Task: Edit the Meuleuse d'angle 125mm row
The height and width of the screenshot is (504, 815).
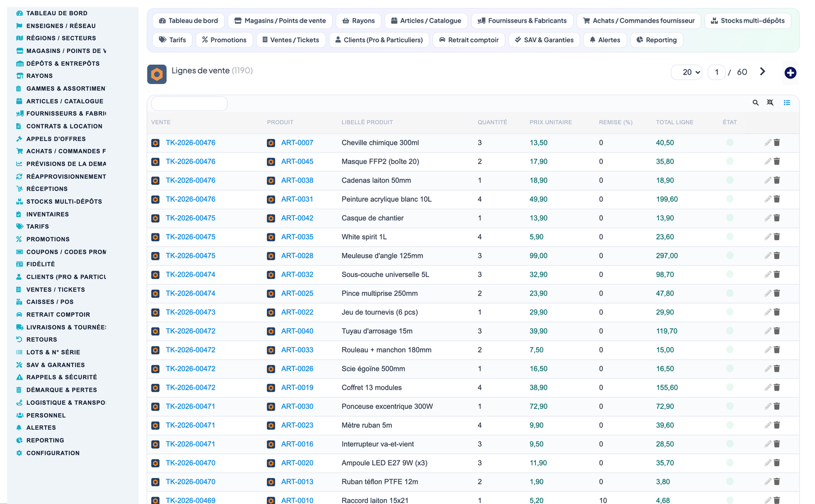Action: click(768, 256)
